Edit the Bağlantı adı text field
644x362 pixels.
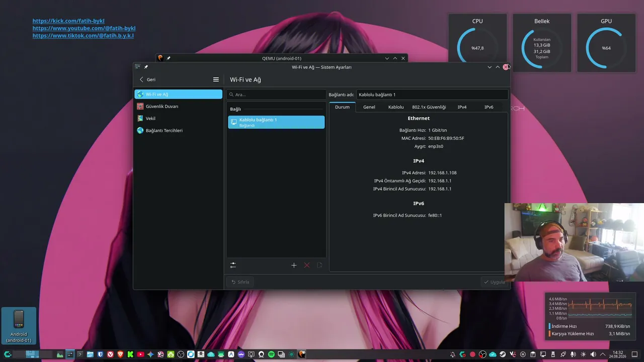click(x=432, y=95)
